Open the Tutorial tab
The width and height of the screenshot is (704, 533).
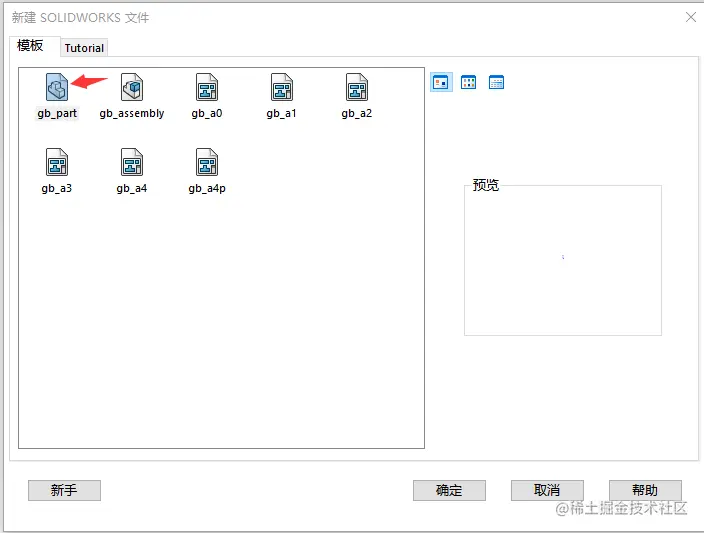tap(84, 48)
